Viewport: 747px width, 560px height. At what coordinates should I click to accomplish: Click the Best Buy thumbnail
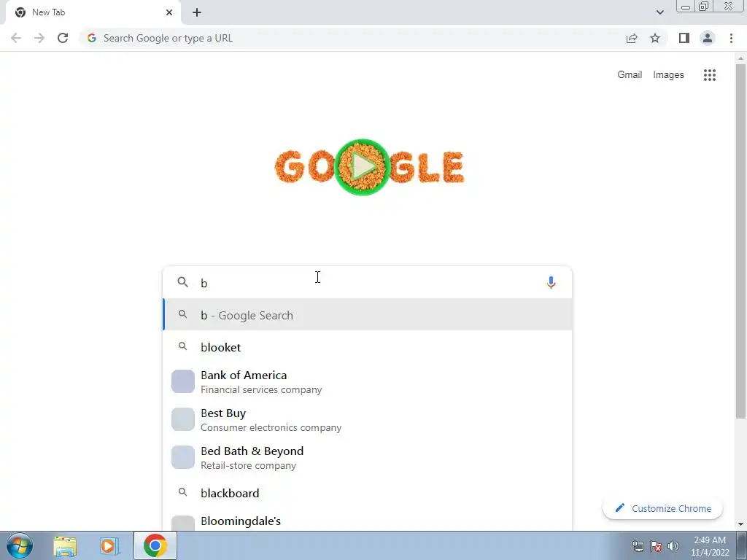click(183, 419)
